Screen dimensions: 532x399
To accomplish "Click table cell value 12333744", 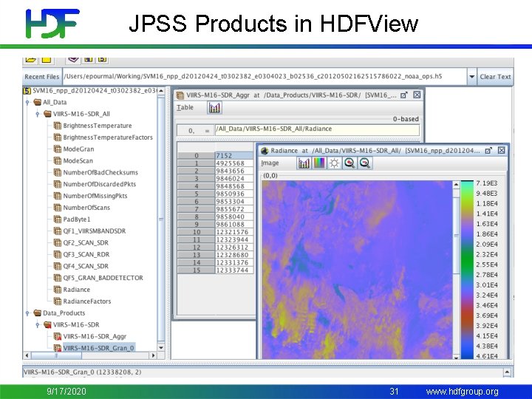I will [x=234, y=270].
